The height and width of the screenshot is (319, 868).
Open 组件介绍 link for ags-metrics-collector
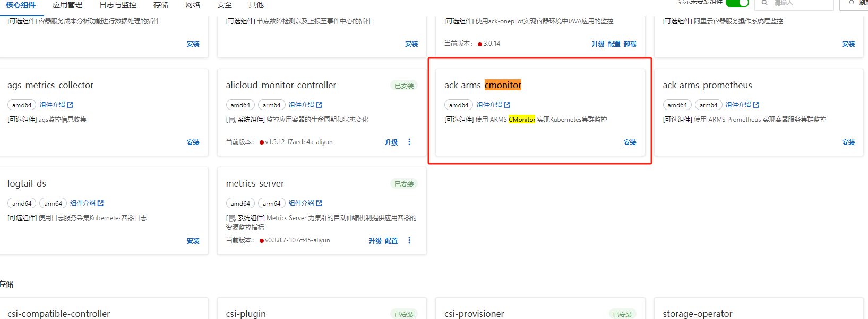coord(52,105)
